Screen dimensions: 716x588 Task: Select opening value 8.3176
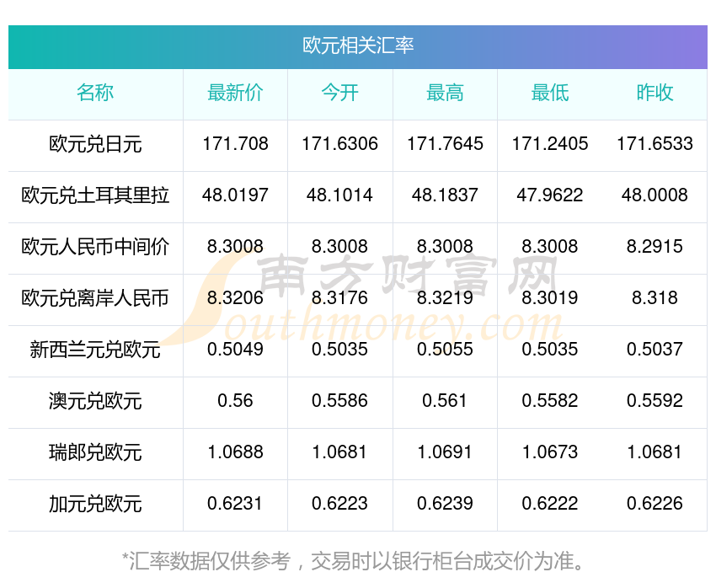339,298
